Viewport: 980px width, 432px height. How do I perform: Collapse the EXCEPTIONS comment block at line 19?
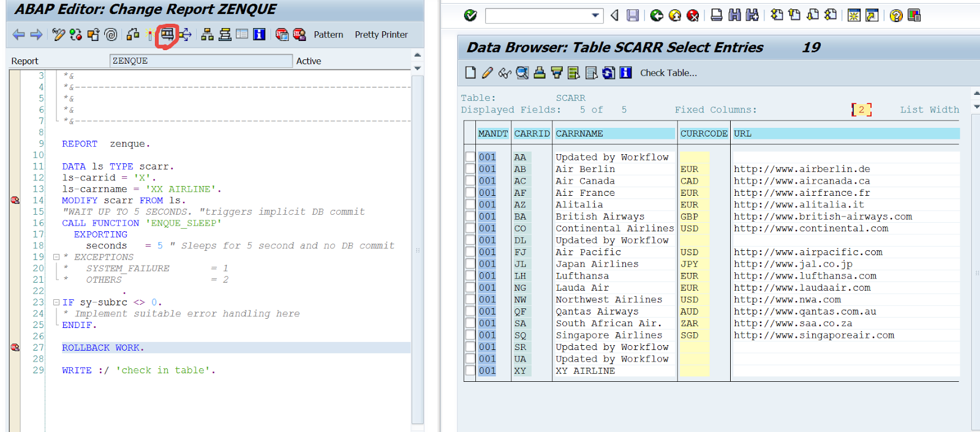(x=56, y=257)
